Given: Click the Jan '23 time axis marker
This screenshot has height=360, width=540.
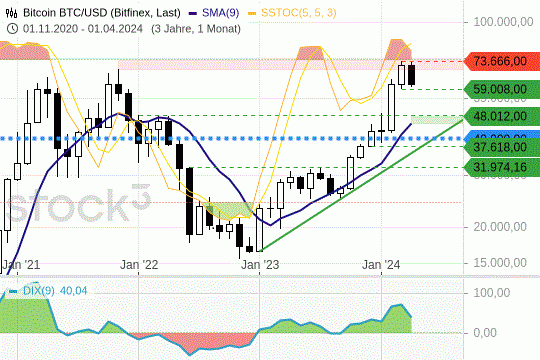Looking at the screenshot, I should [260, 265].
